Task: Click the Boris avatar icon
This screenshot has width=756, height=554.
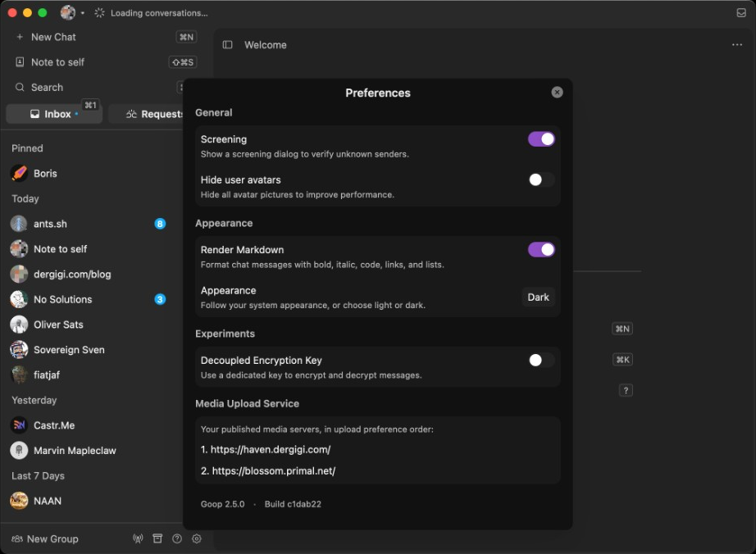Action: 20,174
